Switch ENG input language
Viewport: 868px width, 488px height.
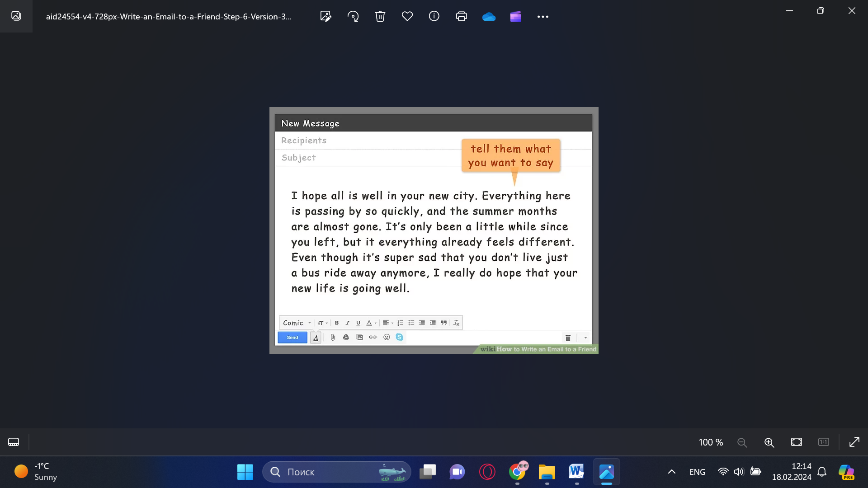[697, 472]
